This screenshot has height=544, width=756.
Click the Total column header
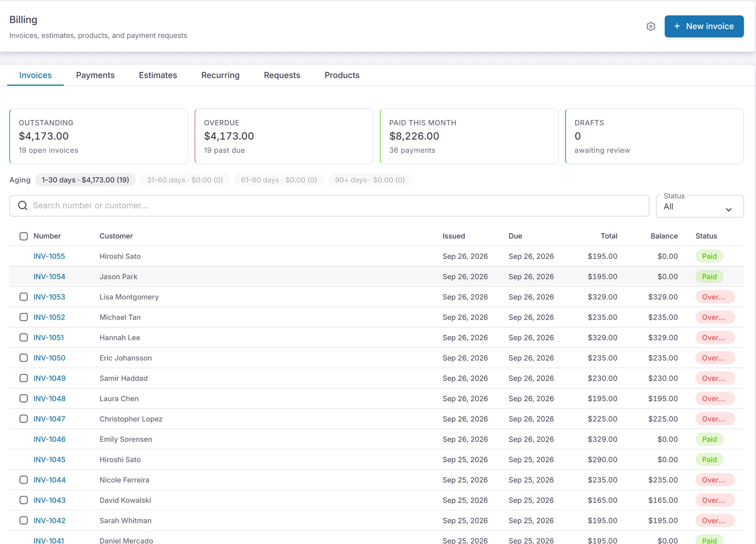click(609, 236)
